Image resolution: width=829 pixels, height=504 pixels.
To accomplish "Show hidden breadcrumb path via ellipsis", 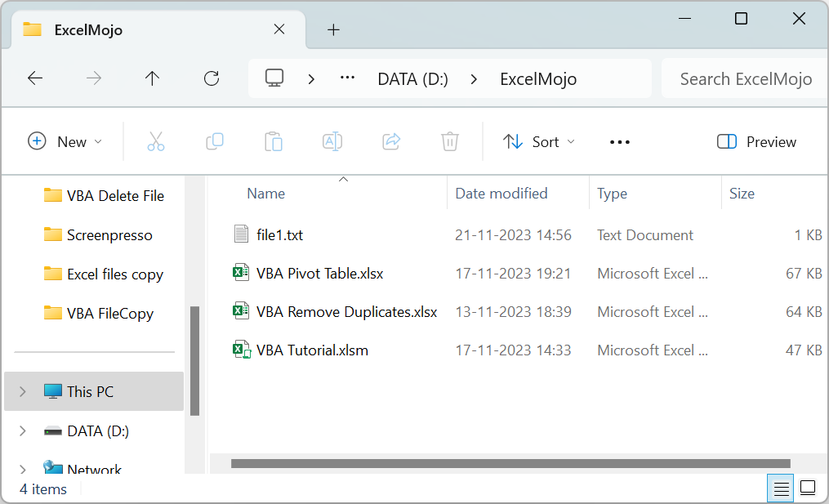I will [x=347, y=78].
